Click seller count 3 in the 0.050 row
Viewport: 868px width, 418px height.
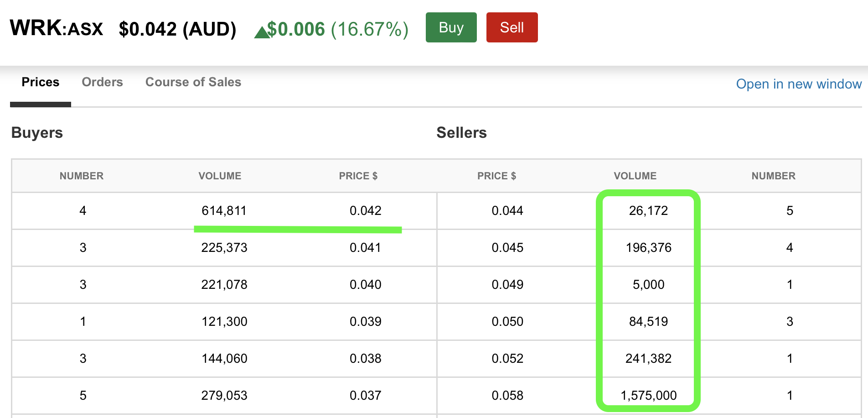tap(790, 322)
